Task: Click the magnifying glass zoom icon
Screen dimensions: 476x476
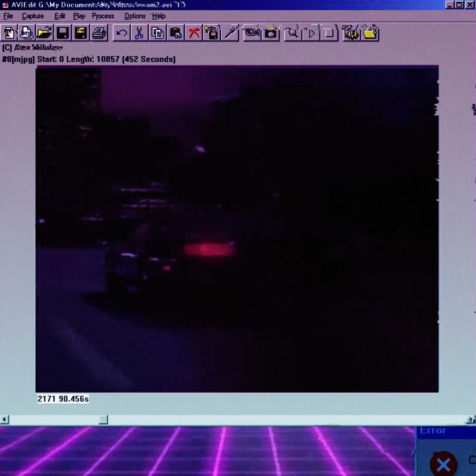Action: (x=293, y=33)
